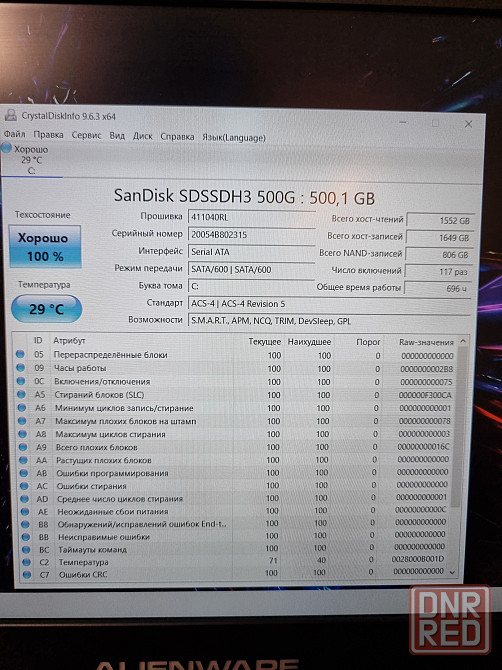Click status dot for attribute A6
The width and height of the screenshot is (502, 670).
(22, 408)
